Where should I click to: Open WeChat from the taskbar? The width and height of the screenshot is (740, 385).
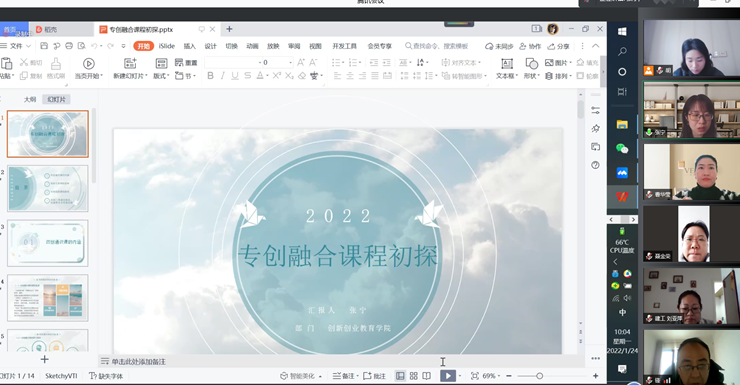click(622, 149)
